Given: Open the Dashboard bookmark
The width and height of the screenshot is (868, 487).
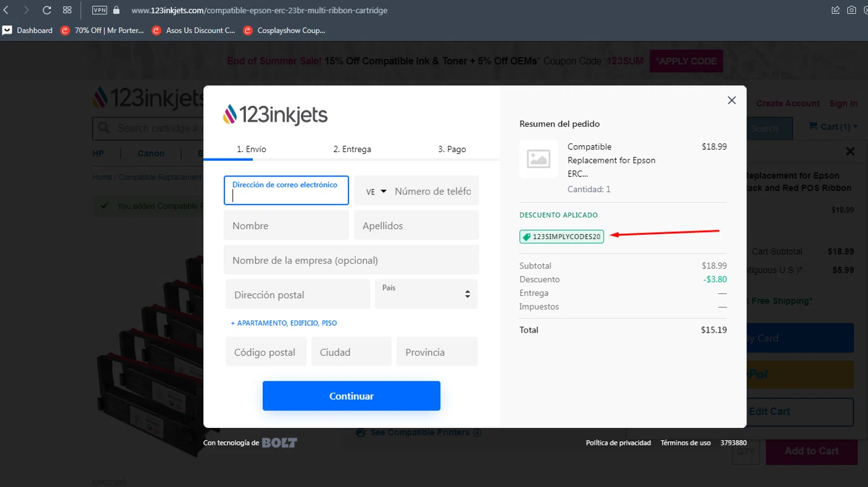Looking at the screenshot, I should click(28, 30).
